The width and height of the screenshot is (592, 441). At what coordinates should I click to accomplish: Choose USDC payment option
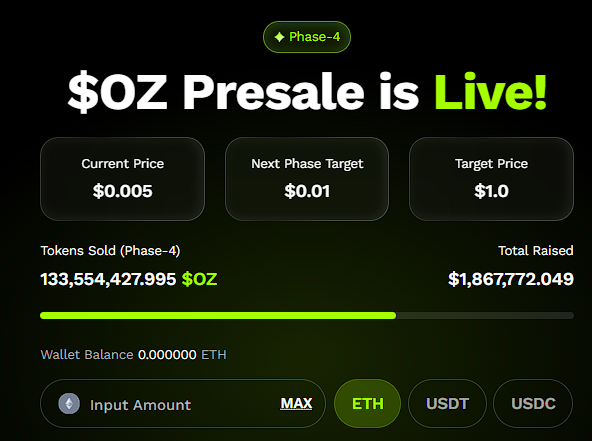[x=533, y=404]
